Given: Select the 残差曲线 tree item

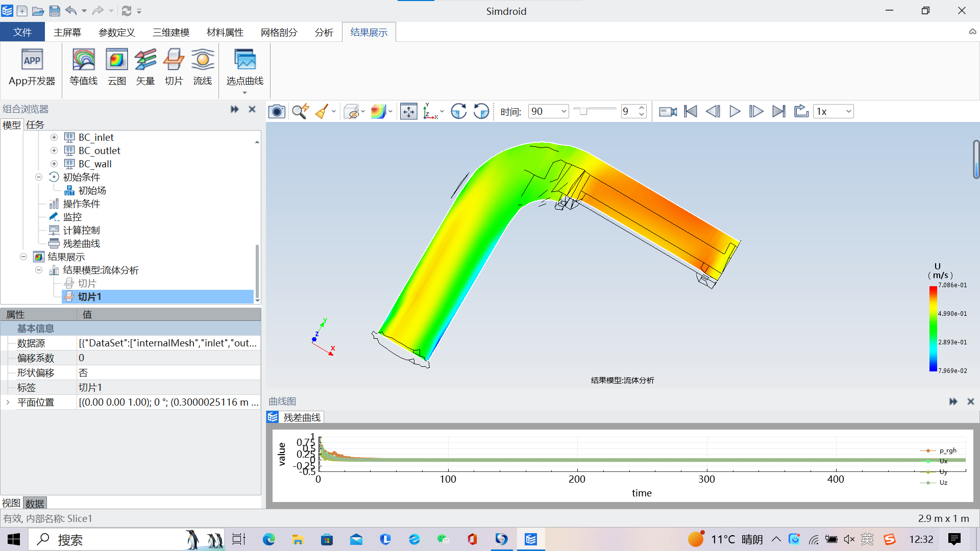Looking at the screenshot, I should [82, 243].
